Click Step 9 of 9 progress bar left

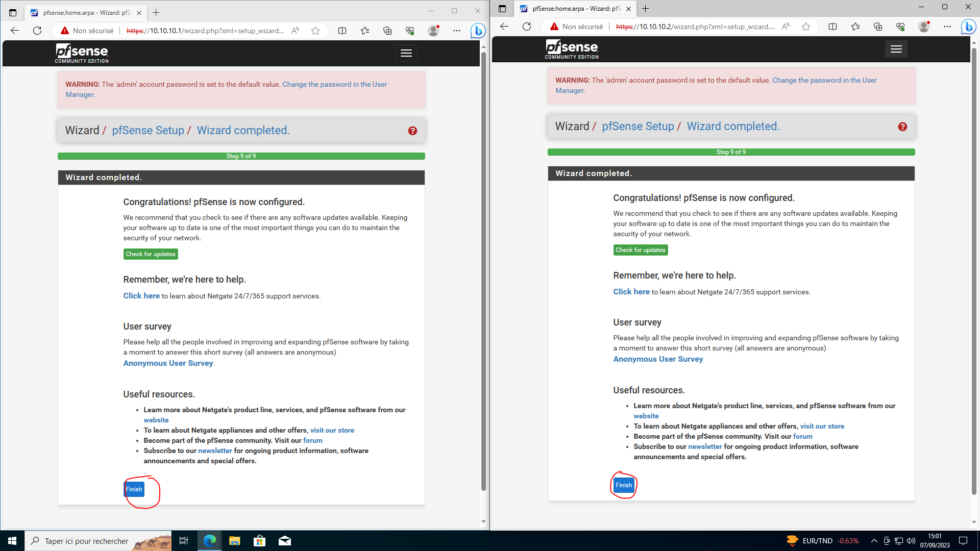click(241, 156)
